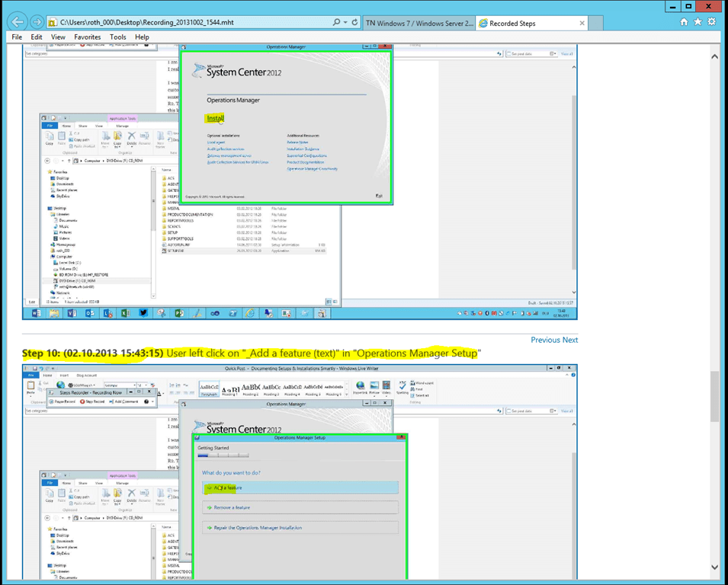Click the vertical scrollbar thumb

tap(714, 397)
